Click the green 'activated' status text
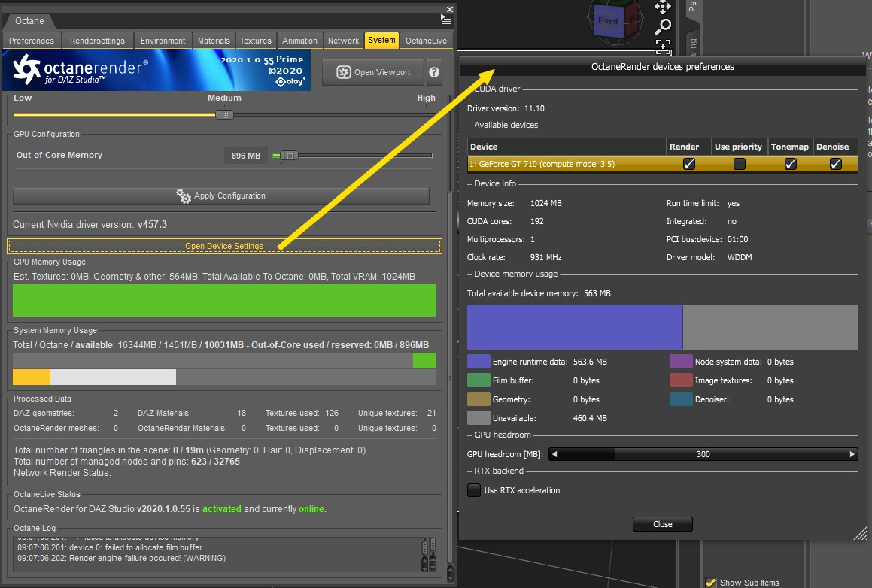Viewport: 872px width, 588px height. point(221,509)
